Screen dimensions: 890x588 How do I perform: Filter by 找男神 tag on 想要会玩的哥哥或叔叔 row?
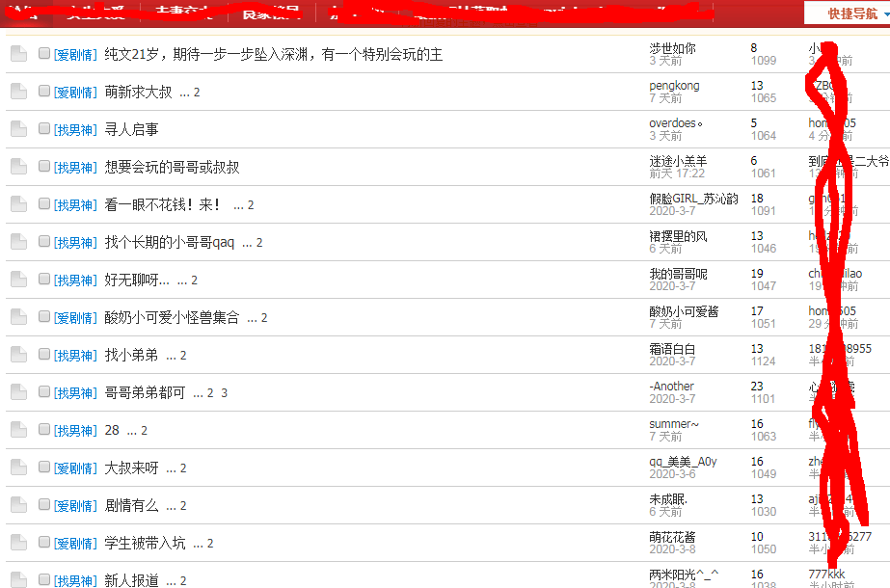(x=75, y=168)
